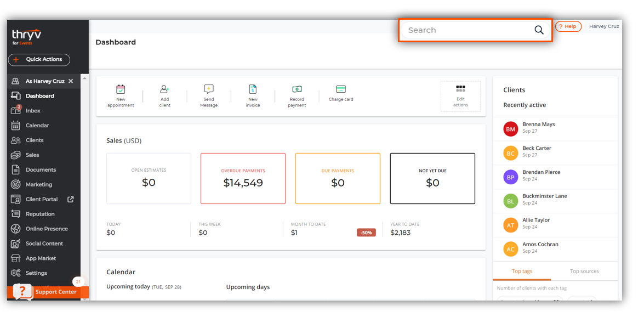Click the Help button
Viewport: 644px width, 317px height.
coord(568,26)
